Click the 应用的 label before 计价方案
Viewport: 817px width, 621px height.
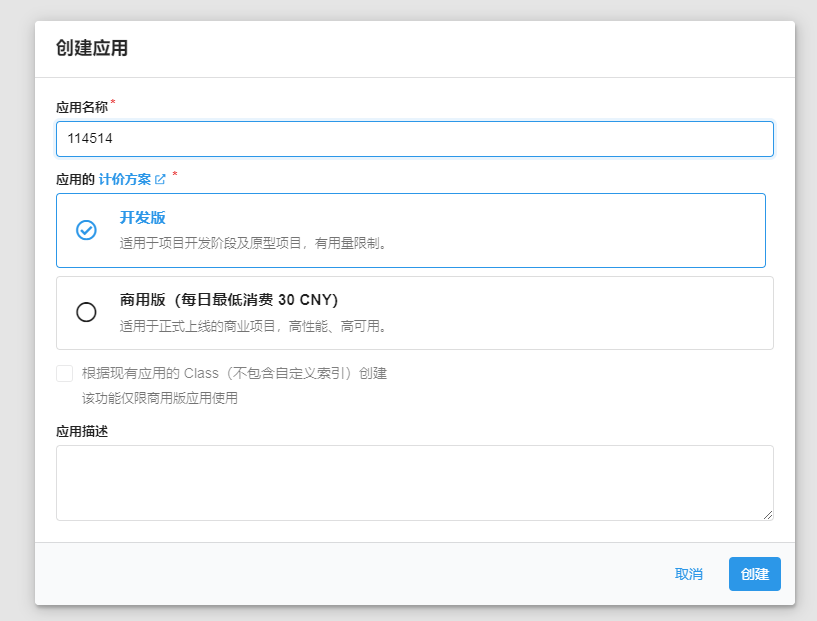click(75, 180)
